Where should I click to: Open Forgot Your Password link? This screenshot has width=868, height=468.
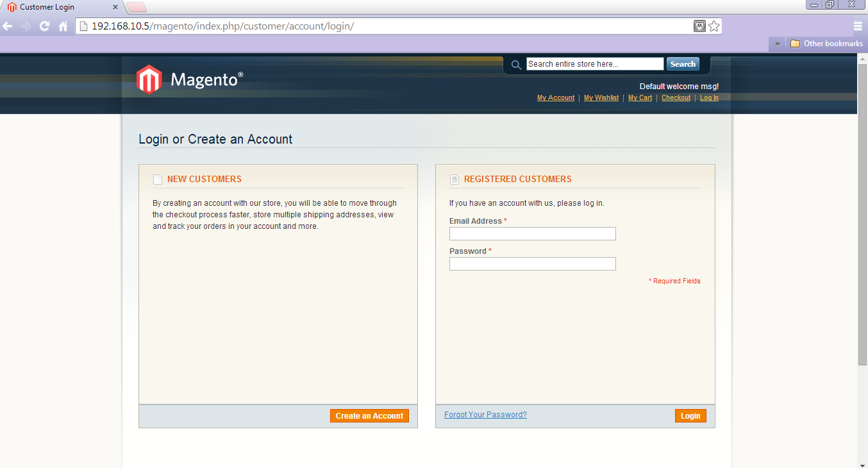[485, 415]
